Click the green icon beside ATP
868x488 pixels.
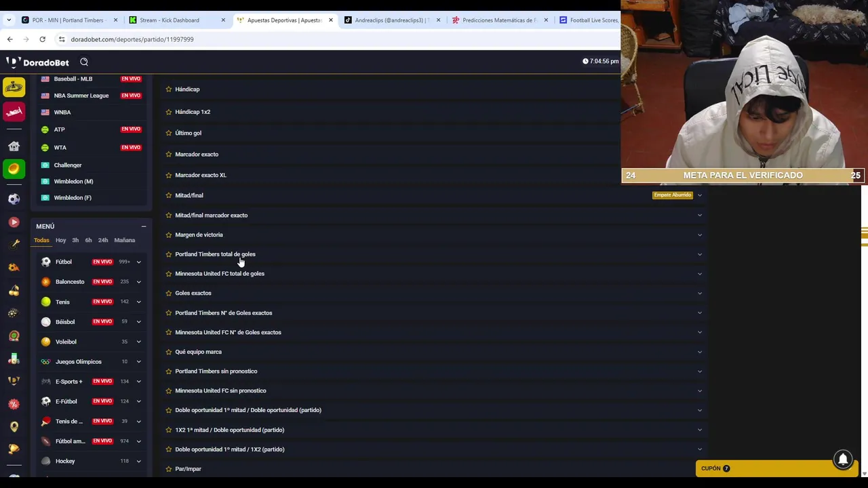pyautogui.click(x=45, y=129)
